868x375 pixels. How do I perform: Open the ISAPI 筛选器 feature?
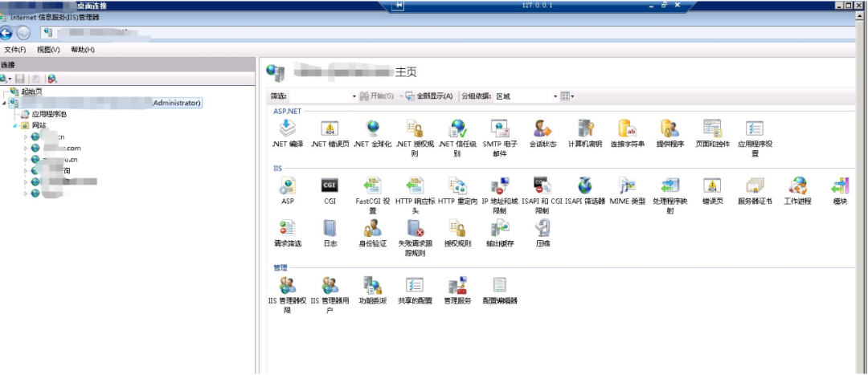click(x=584, y=191)
